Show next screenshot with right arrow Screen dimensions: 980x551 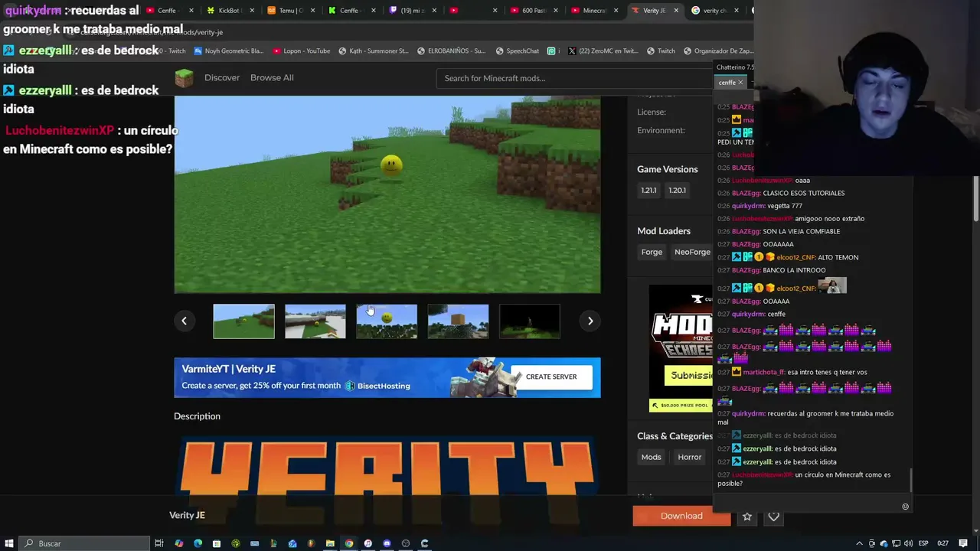point(590,321)
